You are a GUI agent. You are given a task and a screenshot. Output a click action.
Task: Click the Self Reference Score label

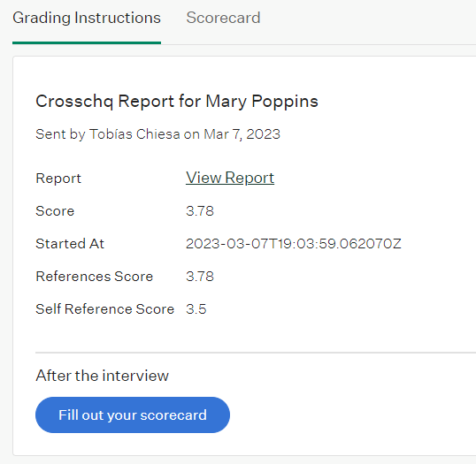pos(104,309)
